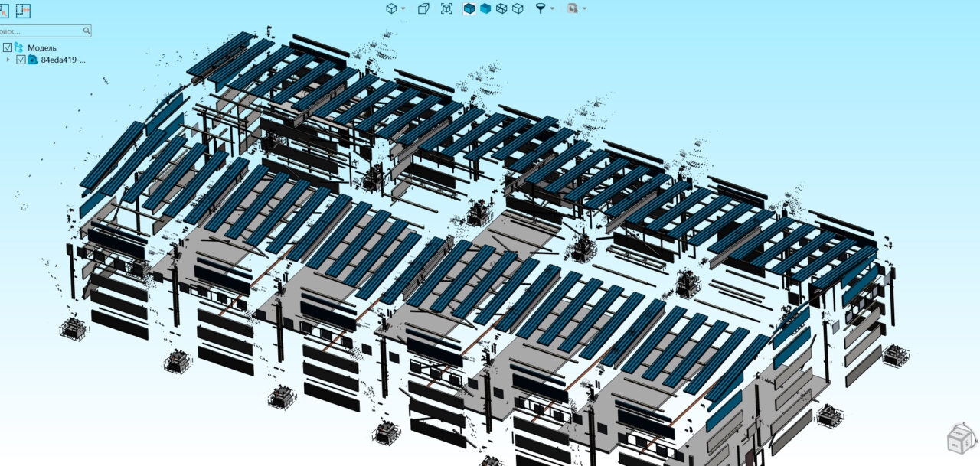980x466 pixels.
Task: Open dropdown arrow beside view cube
Action: [x=403, y=8]
